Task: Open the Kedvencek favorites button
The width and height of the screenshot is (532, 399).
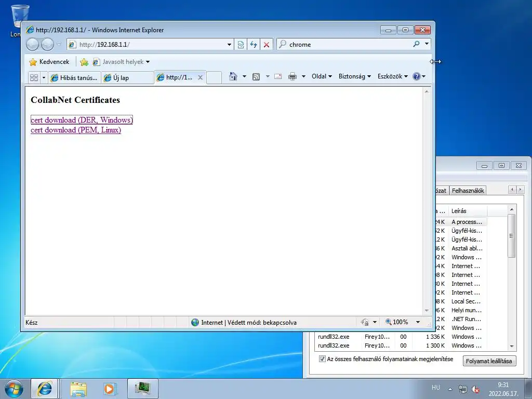Action: pos(49,62)
